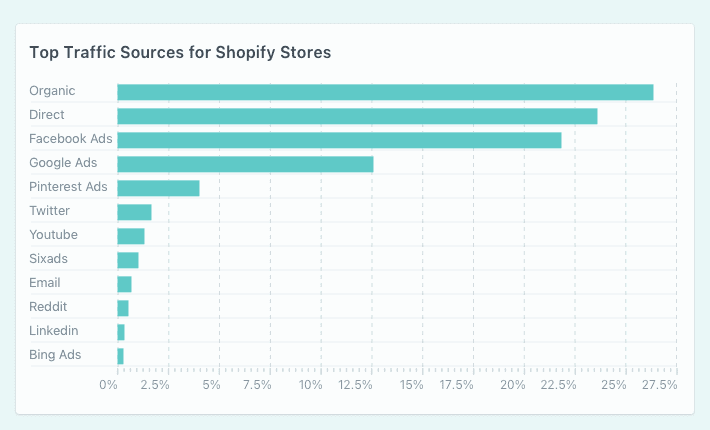Screen dimensions: 710x430
Task: Click the chart title 'Top Traffic Sources for Shopify Stores'
Action: pos(180,53)
